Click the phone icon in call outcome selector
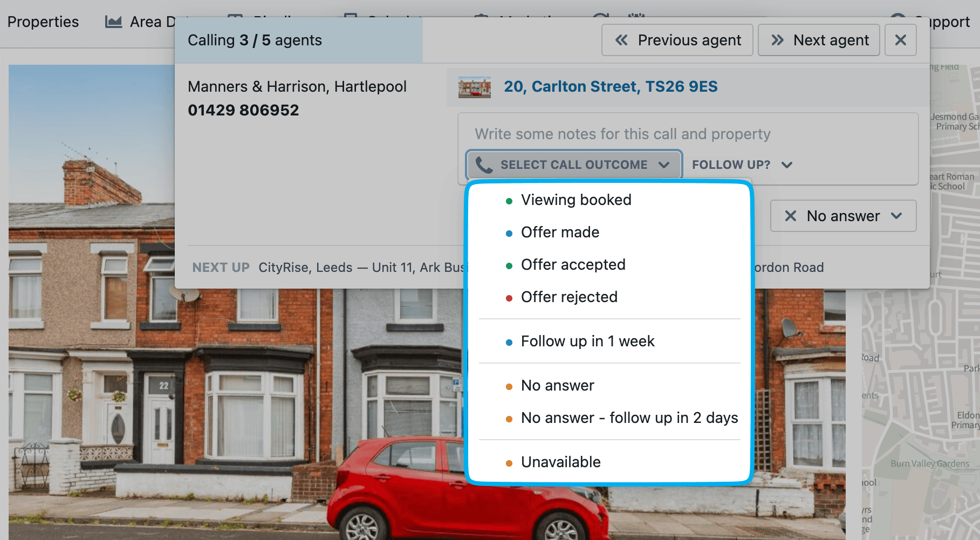The width and height of the screenshot is (980, 540). pos(484,165)
